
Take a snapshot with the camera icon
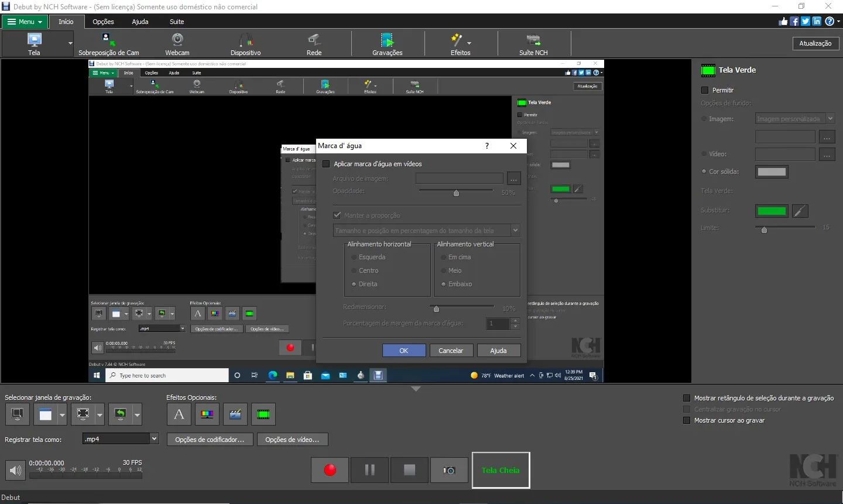pyautogui.click(x=449, y=470)
